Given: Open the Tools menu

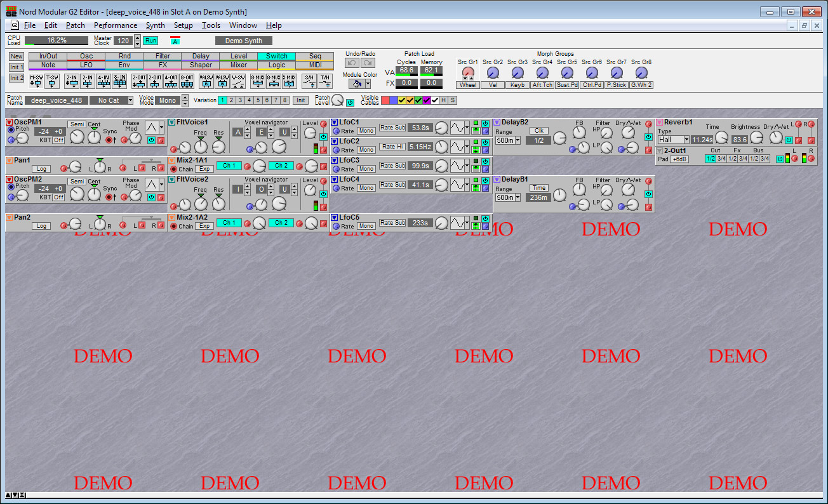Looking at the screenshot, I should tap(211, 25).
